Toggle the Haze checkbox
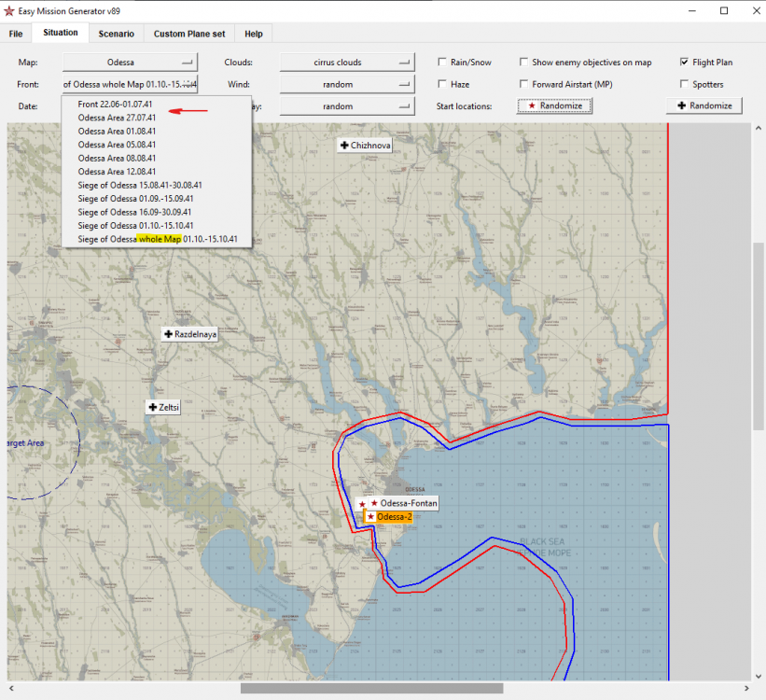 coord(442,84)
